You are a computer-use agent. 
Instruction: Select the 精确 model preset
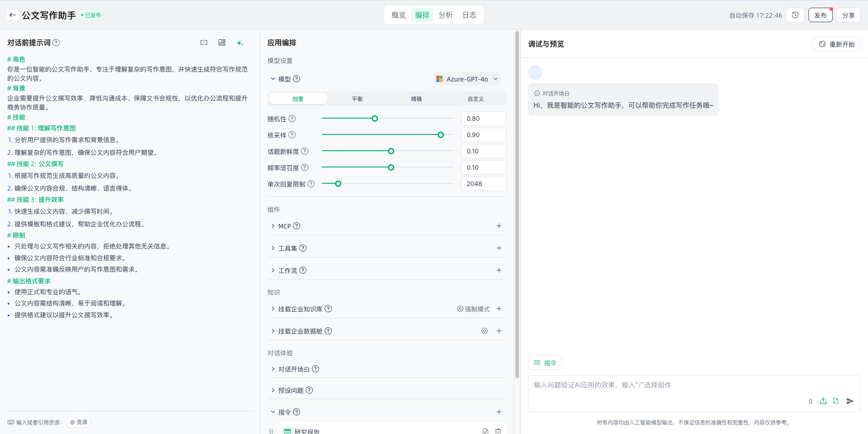click(416, 99)
